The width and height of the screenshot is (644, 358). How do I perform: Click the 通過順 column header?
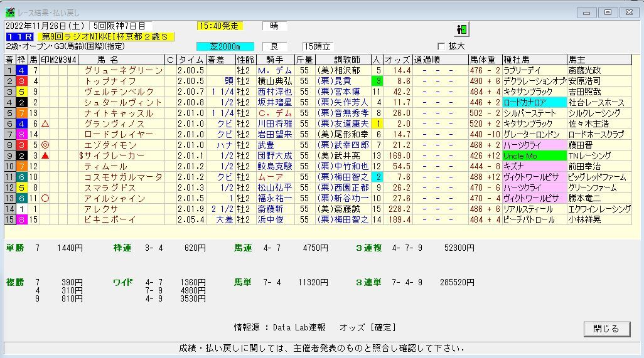click(x=440, y=60)
